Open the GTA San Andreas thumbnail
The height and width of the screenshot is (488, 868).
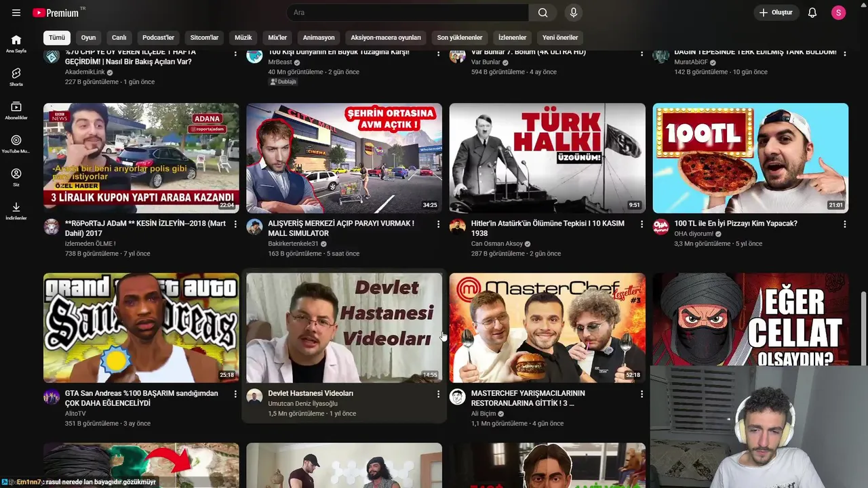click(x=141, y=328)
